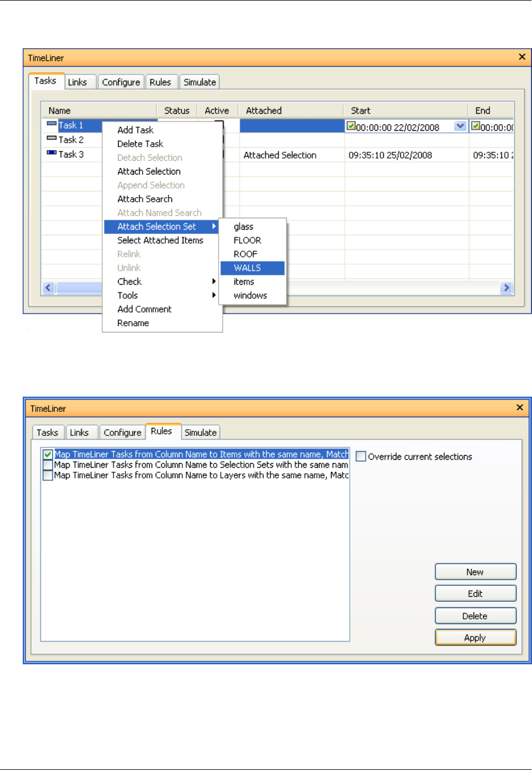Expand the Tools submenu

click(162, 295)
